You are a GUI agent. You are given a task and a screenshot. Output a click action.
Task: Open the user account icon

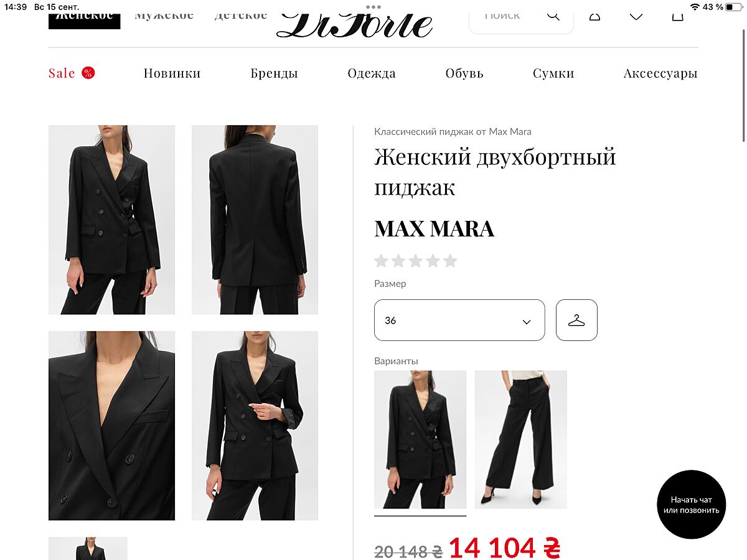click(x=595, y=16)
